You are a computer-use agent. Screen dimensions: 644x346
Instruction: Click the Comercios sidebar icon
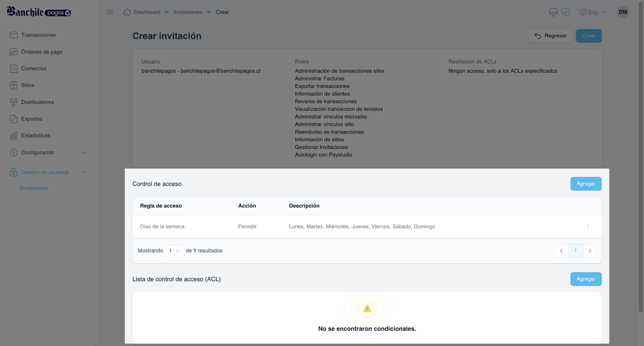click(x=13, y=68)
